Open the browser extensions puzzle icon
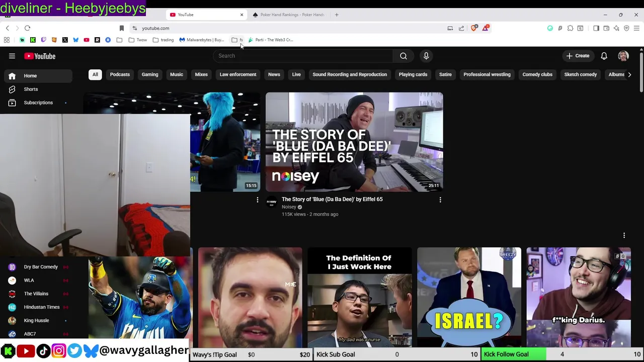Screen dimensions: 644x362 [x=570, y=28]
